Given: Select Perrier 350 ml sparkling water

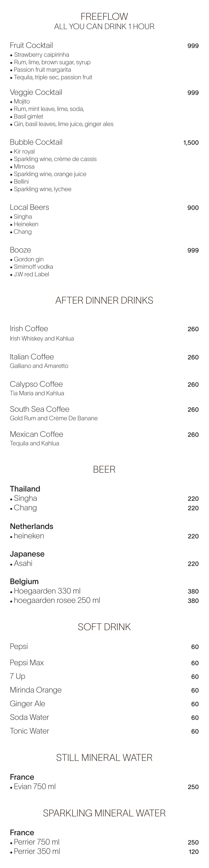Looking at the screenshot, I should pos(37,852).
